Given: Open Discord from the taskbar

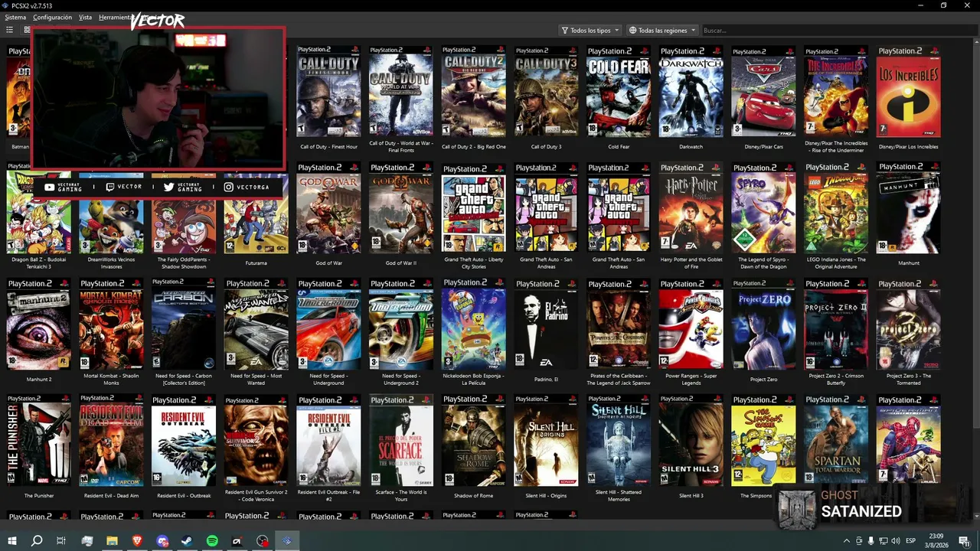Looking at the screenshot, I should (x=162, y=541).
